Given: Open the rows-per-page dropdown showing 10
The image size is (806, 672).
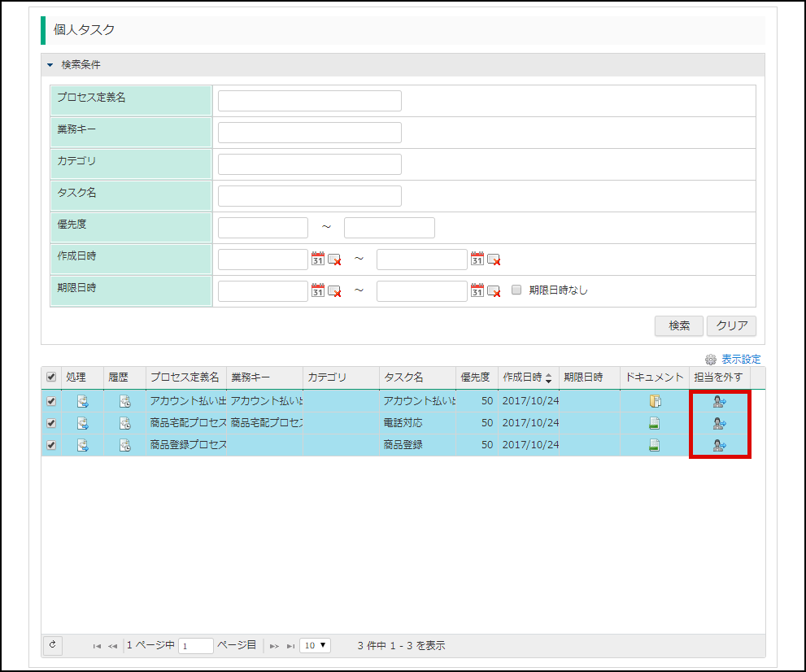Looking at the screenshot, I should (x=316, y=645).
